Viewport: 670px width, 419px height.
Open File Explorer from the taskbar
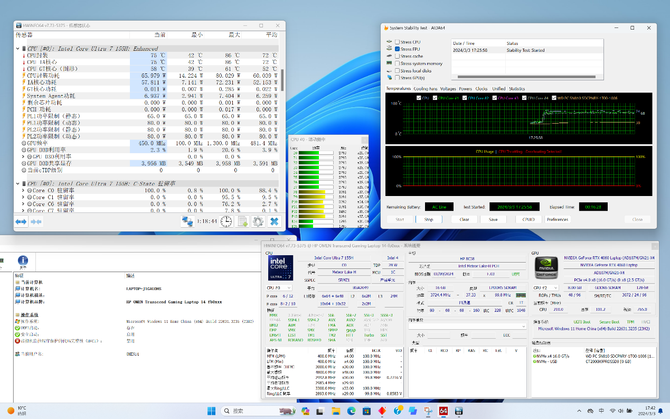[336, 411]
